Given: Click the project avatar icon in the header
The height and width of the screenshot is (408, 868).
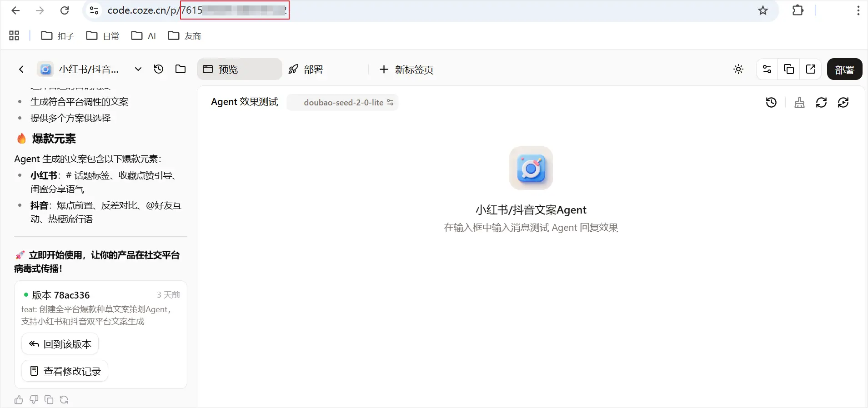Looking at the screenshot, I should [45, 70].
